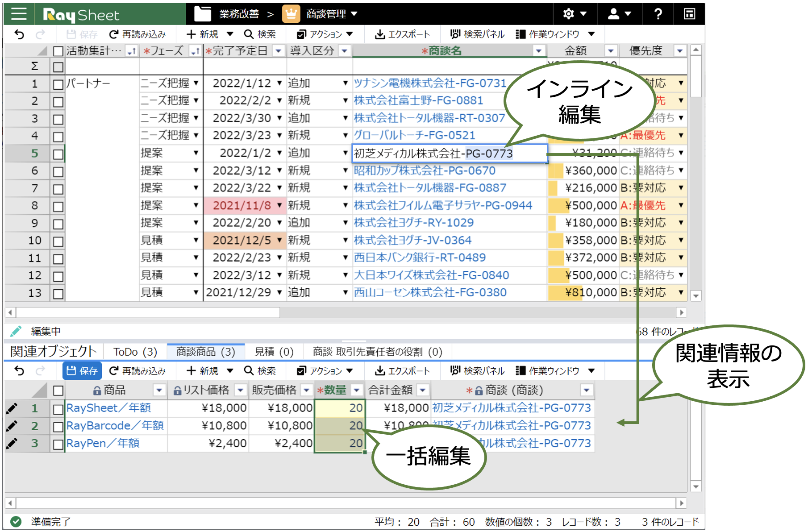This screenshot has height=532, width=808.
Task: Click the crown icon beside 商談管理
Action: (291, 14)
